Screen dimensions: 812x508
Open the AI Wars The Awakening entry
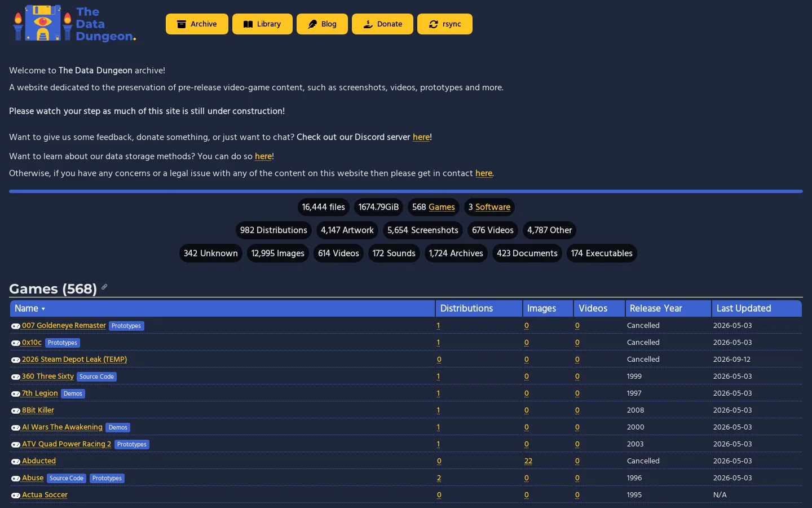pos(62,427)
